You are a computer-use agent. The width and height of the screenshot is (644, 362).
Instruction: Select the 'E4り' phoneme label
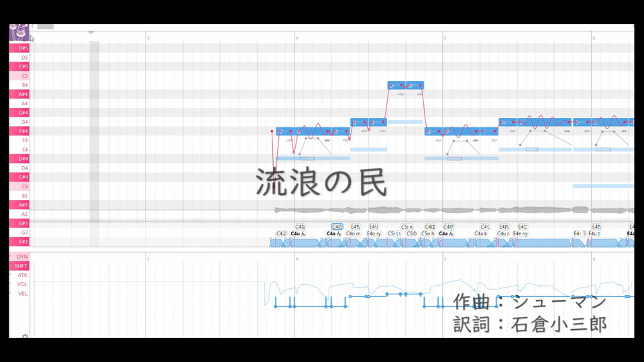(374, 227)
